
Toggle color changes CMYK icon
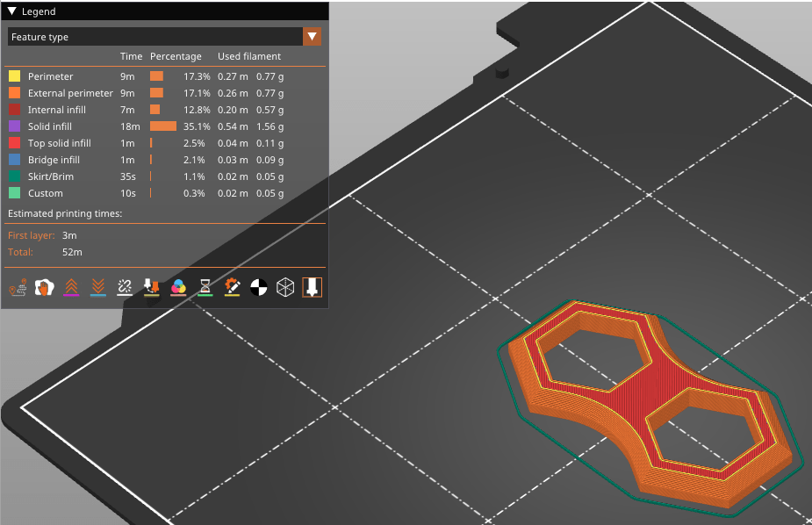[178, 287]
